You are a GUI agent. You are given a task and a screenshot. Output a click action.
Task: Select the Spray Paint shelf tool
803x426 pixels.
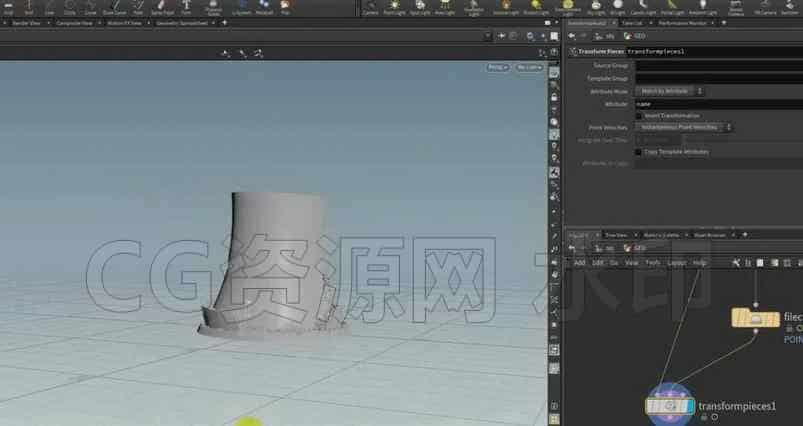click(x=162, y=7)
